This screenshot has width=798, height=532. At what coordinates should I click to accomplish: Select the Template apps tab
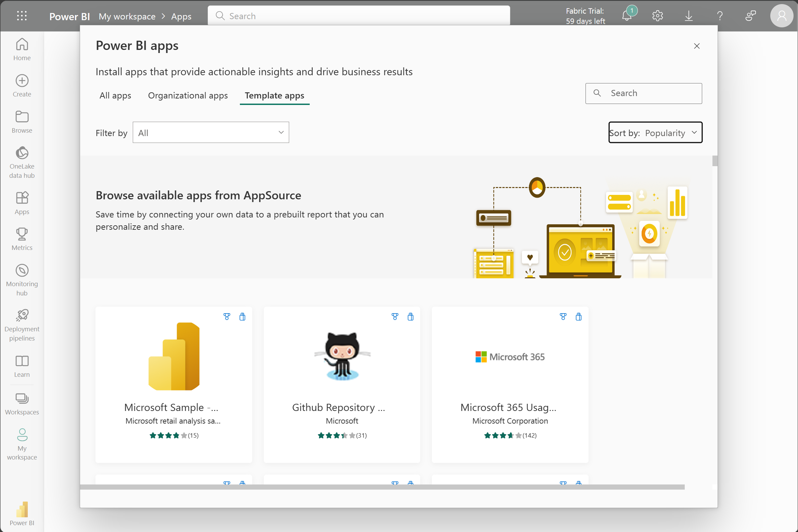tap(274, 95)
